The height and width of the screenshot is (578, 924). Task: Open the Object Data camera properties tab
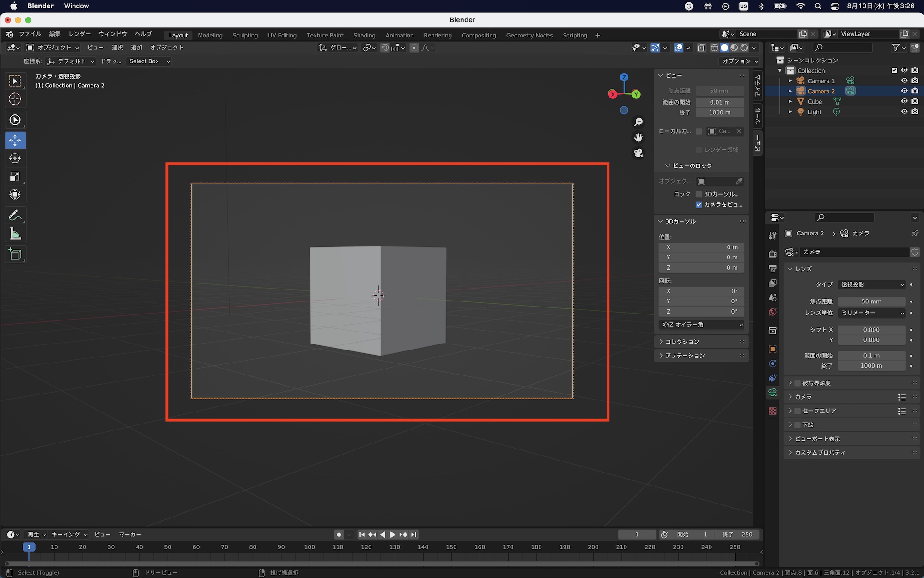pyautogui.click(x=772, y=393)
